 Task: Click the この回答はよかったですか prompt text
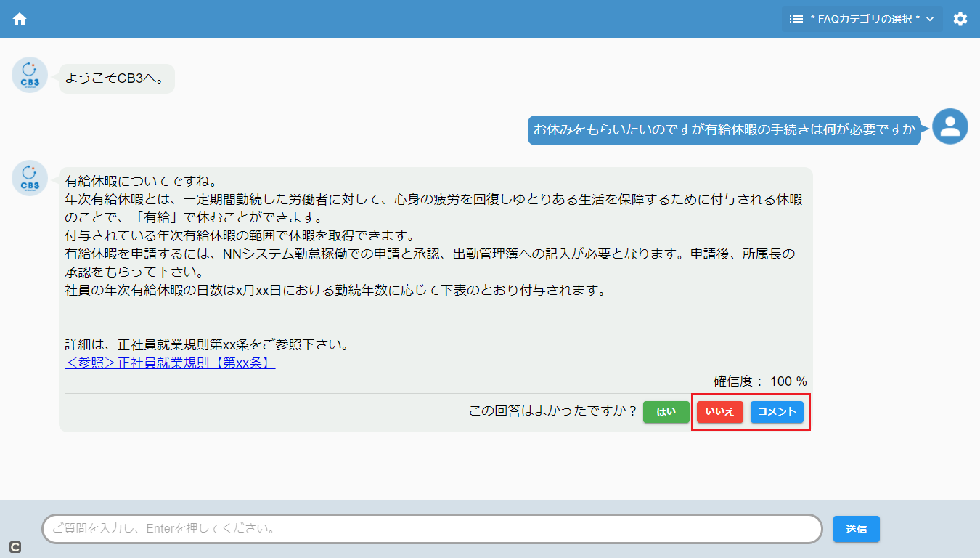point(552,411)
